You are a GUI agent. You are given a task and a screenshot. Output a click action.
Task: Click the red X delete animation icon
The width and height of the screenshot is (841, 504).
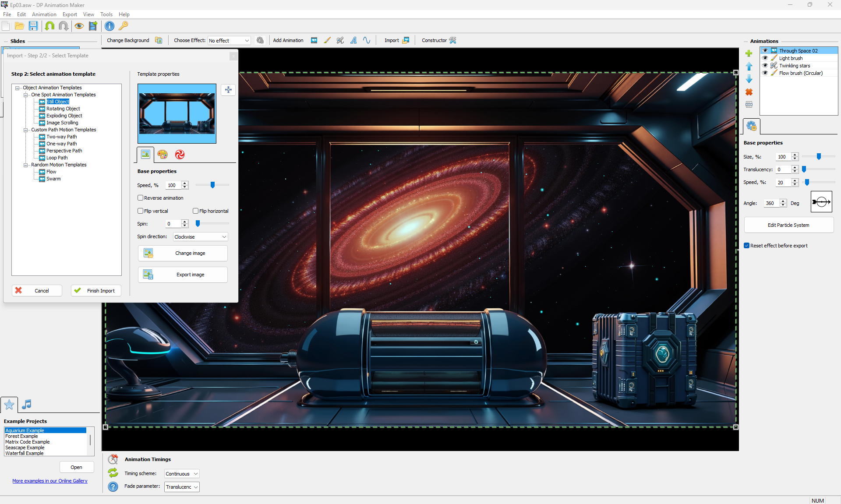click(x=749, y=92)
